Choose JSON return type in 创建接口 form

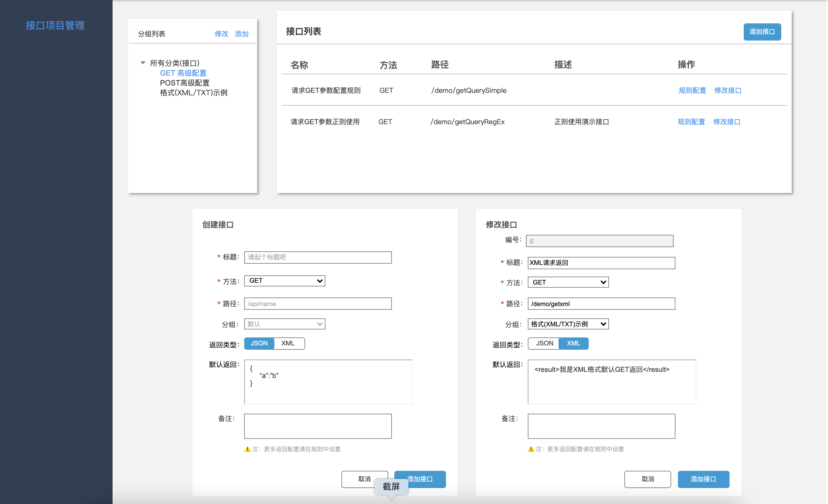click(259, 343)
